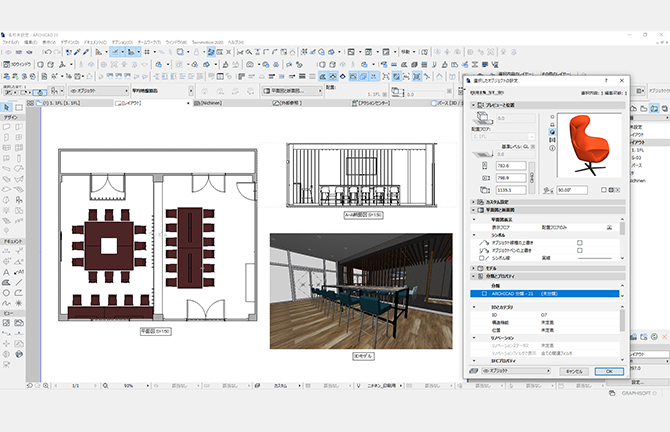The width and height of the screenshot is (670, 432).
Task: Toggle the mirror checkbox beside the angle field
Action: pyautogui.click(x=604, y=190)
